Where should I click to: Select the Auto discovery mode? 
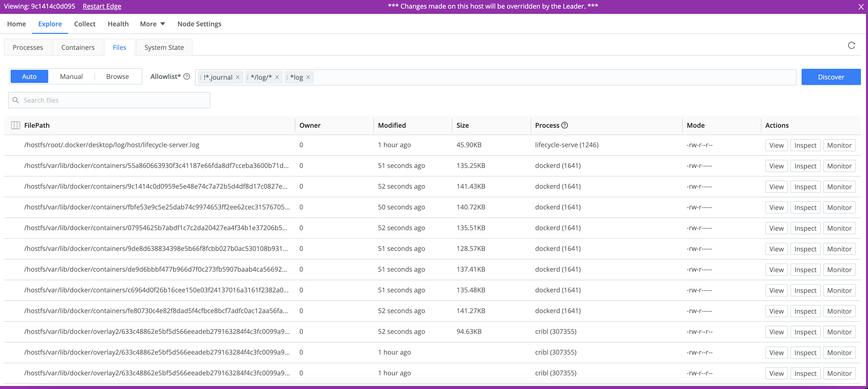pos(29,77)
